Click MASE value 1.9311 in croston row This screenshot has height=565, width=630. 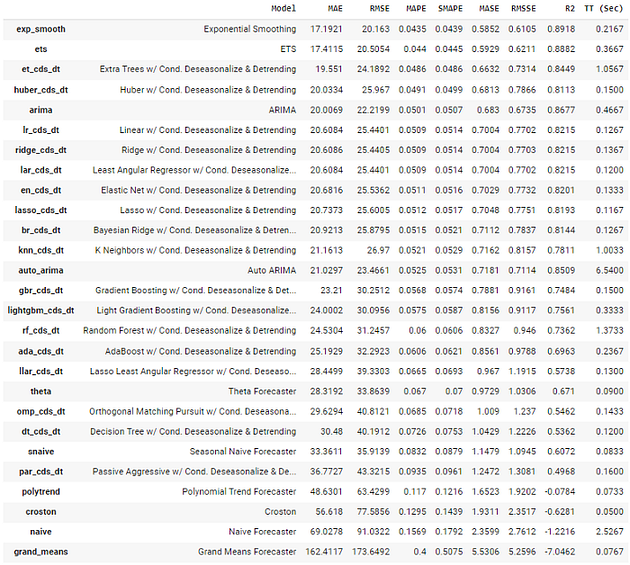tap(485, 512)
